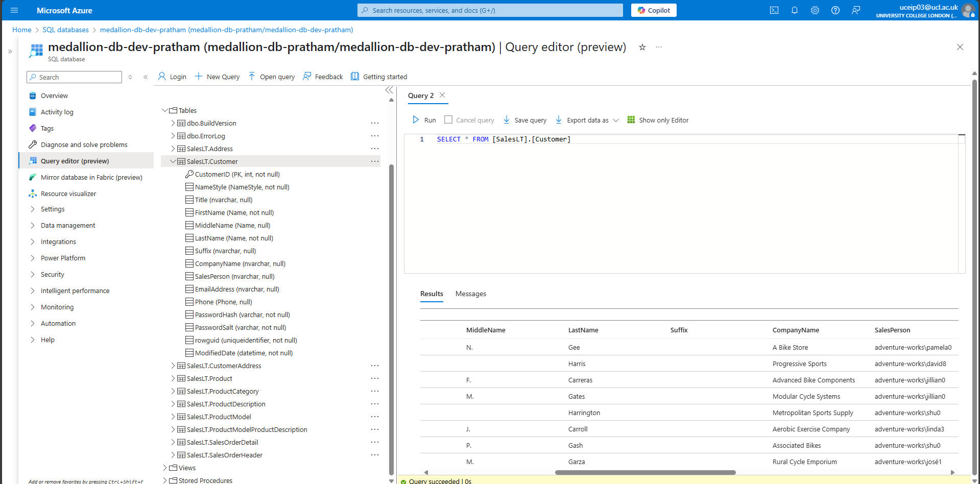Select the Results tab
This screenshot has width=980, height=484.
coord(432,294)
